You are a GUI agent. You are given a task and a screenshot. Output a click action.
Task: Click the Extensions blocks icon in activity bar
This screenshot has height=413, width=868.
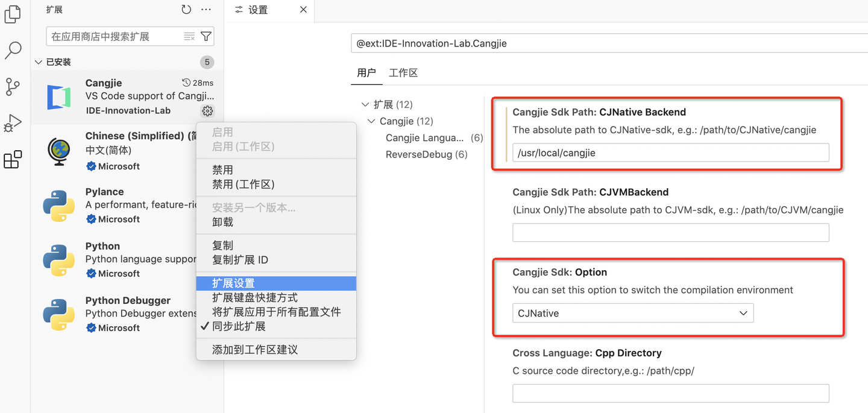point(13,160)
